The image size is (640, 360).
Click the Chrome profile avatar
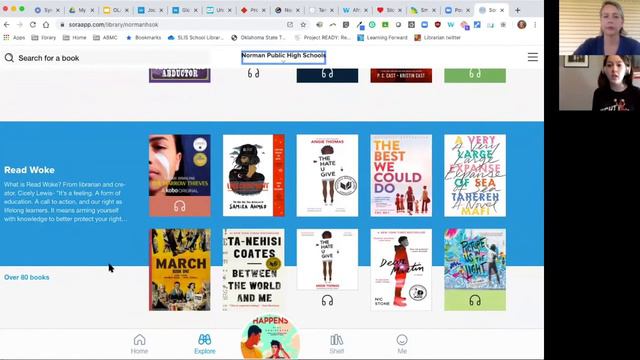click(x=522, y=24)
